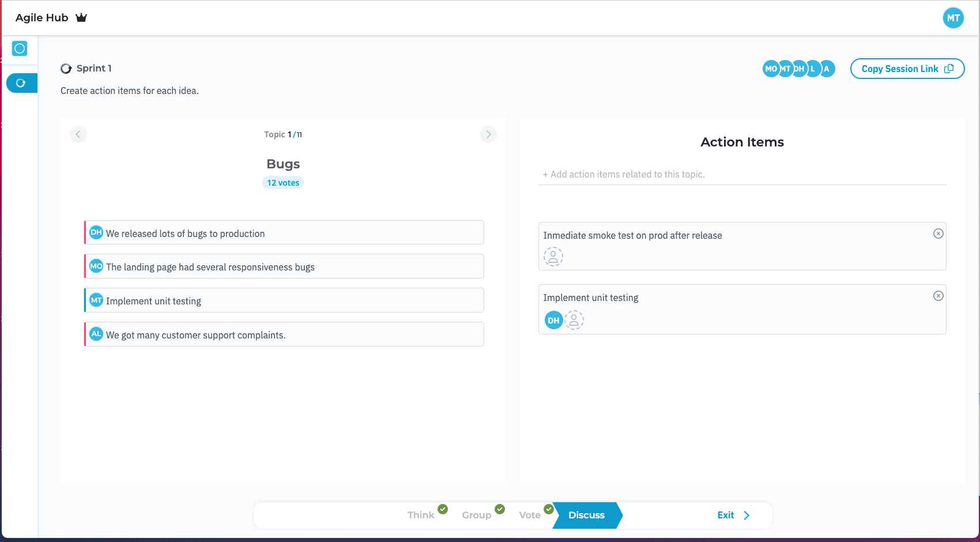Go to the next topic
This screenshot has height=542, width=980.
pos(488,134)
